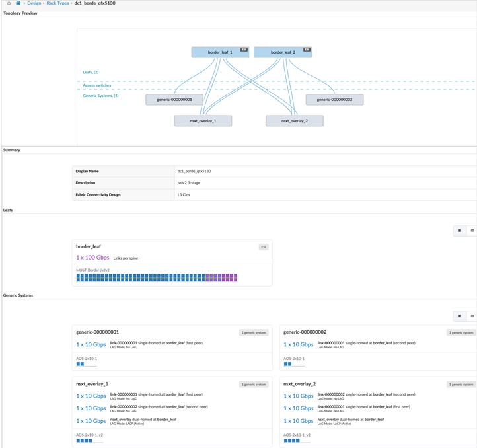Screen dimensions: 477x448
Task: Open the Design breadcrumb link
Action: pyautogui.click(x=34, y=3)
